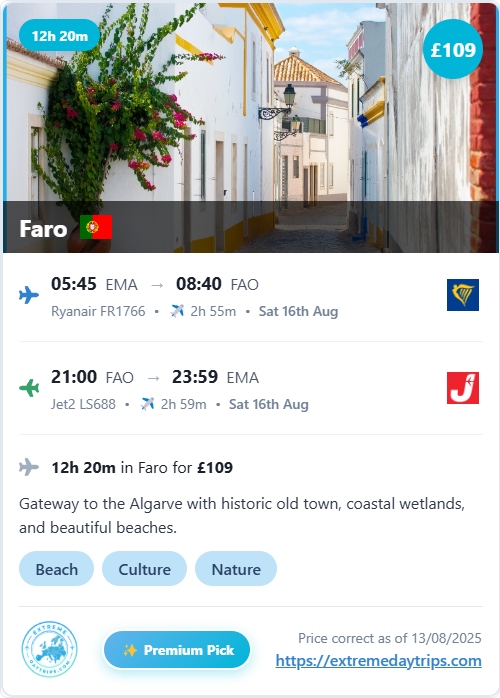Click the Jet2 airline logo
Viewport: 500px width, 698px height.
[463, 388]
